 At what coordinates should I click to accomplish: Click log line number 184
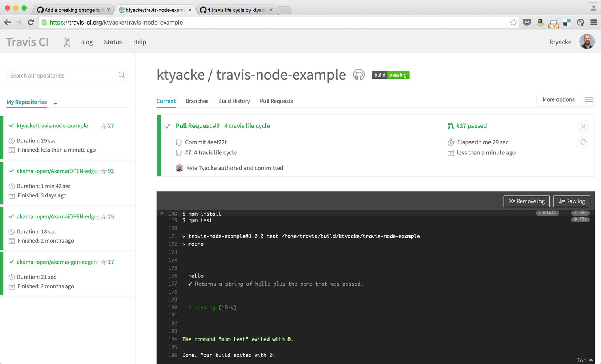(x=173, y=339)
